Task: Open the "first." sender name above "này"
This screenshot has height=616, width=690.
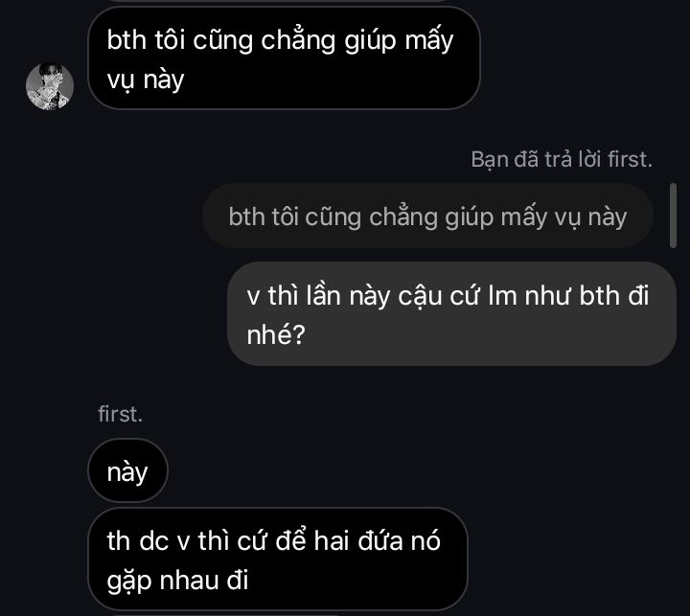Action: [x=120, y=414]
